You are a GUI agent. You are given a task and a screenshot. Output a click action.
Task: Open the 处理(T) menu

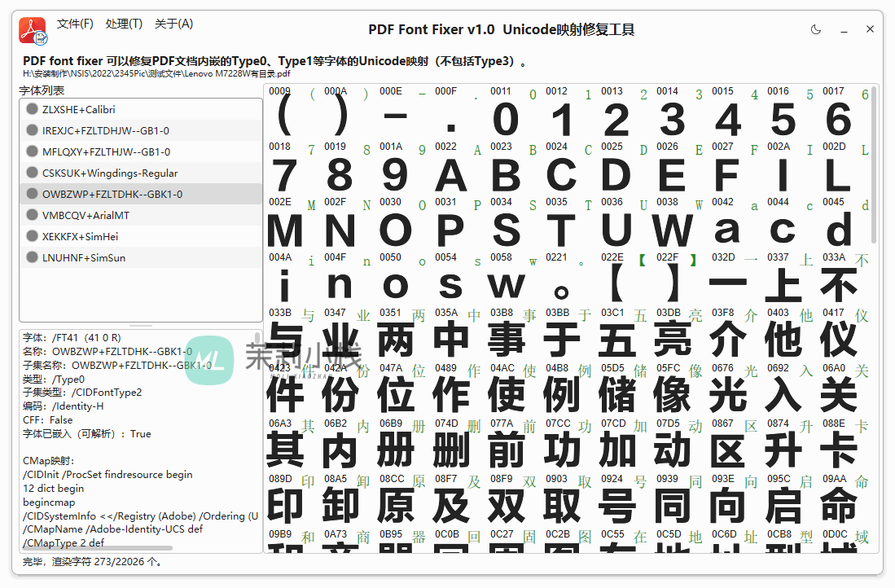tap(124, 24)
